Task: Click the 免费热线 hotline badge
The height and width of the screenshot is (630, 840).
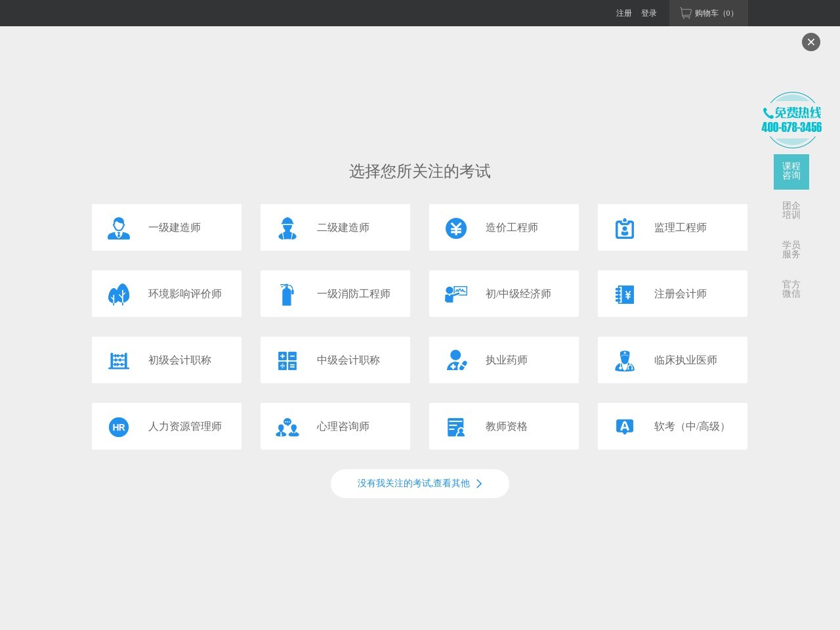Action: click(791, 120)
